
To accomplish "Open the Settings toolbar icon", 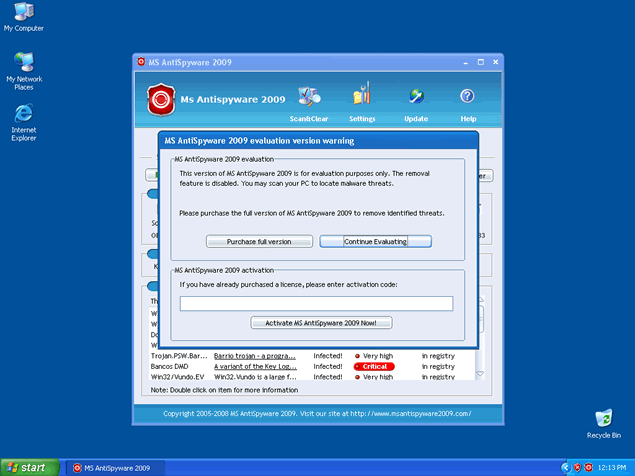I will pos(362,98).
